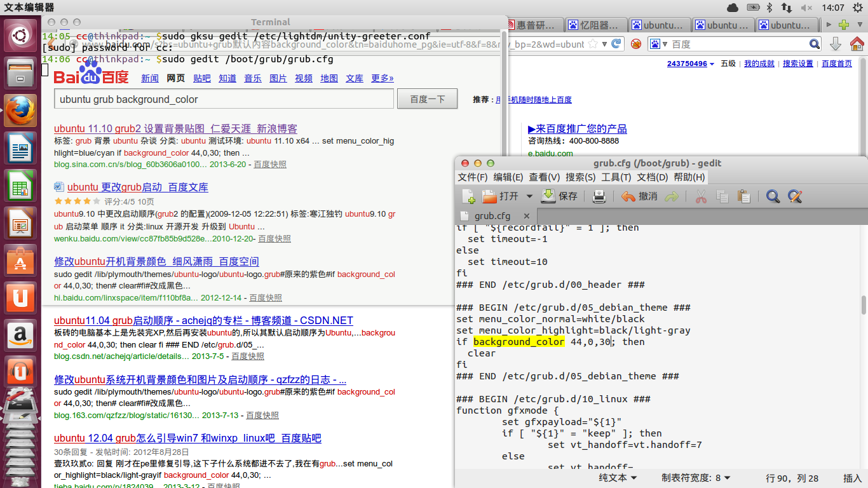Open the Bluetooth indicator in top panel
Viewport: 868px width, 488px height.
[x=770, y=8]
